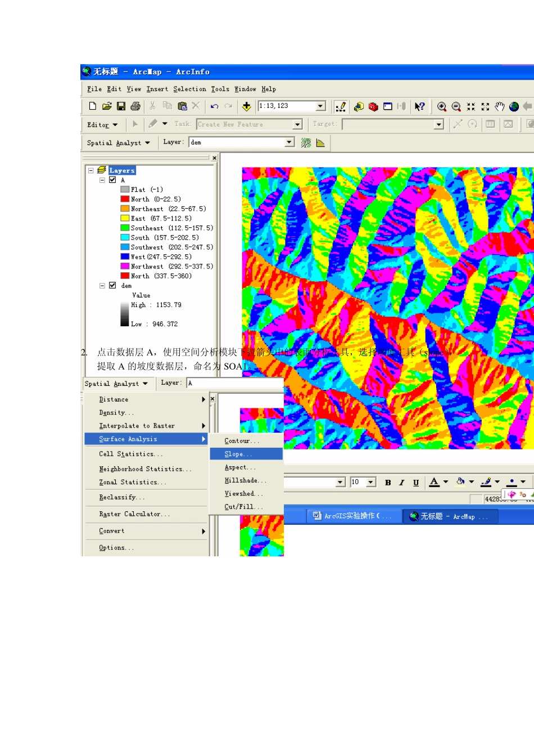
Task: Select the Layers tree root item
Action: point(122,170)
